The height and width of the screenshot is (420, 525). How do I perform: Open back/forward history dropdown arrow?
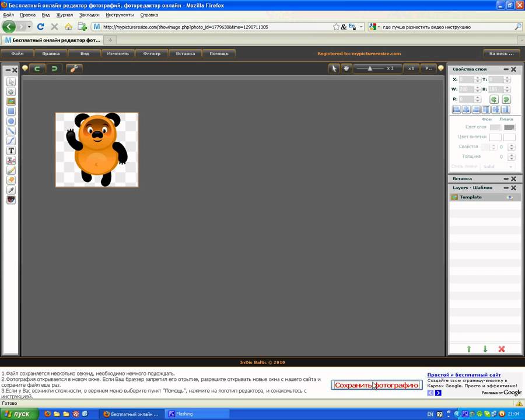coord(30,27)
